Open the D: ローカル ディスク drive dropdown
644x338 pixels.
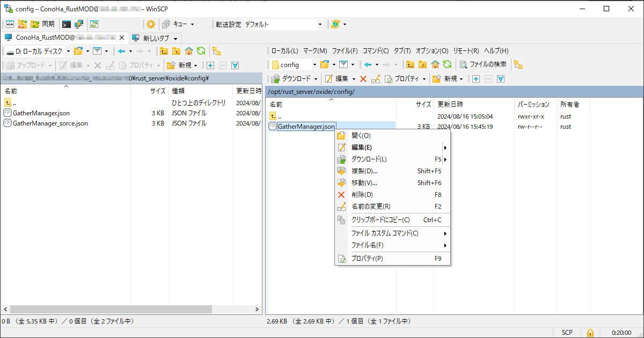tap(38, 51)
